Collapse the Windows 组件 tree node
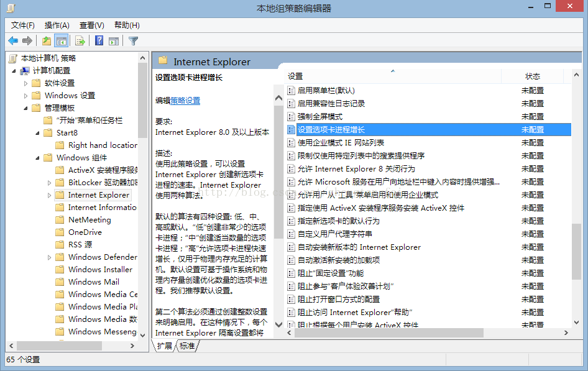Viewport: 588px width, 371px height. 37,158
